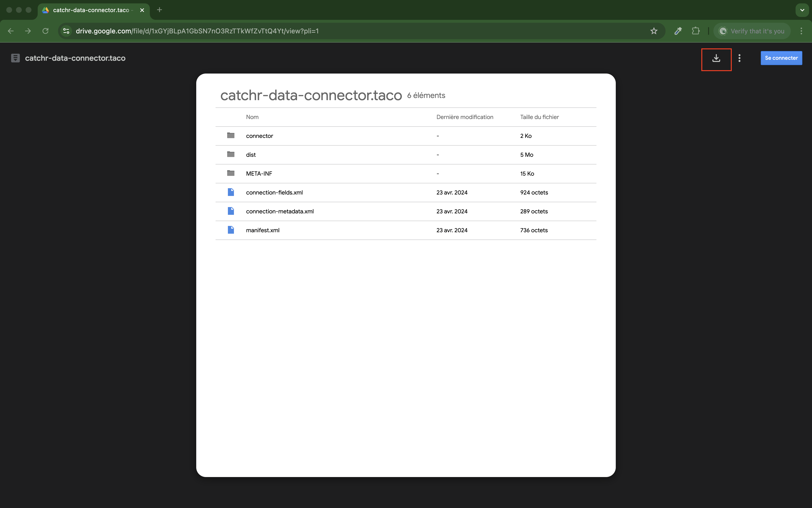The width and height of the screenshot is (812, 508).
Task: Click the Se connecter button
Action: (x=781, y=58)
